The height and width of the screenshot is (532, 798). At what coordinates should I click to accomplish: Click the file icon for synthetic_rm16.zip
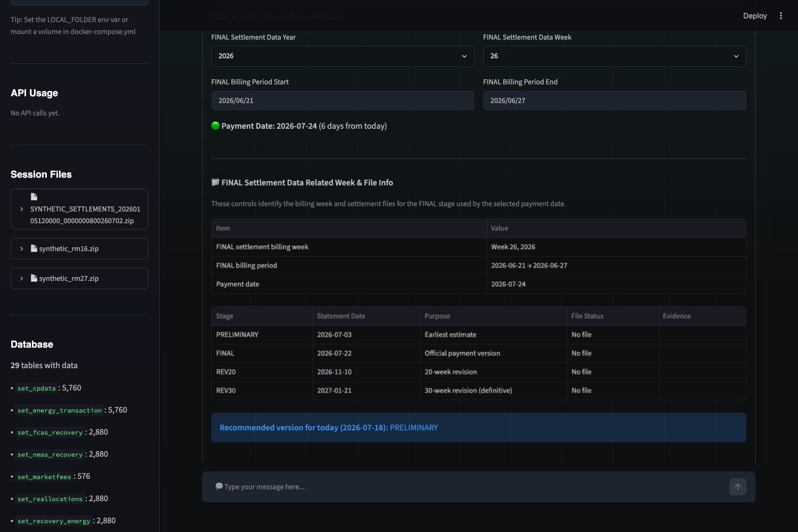point(34,248)
